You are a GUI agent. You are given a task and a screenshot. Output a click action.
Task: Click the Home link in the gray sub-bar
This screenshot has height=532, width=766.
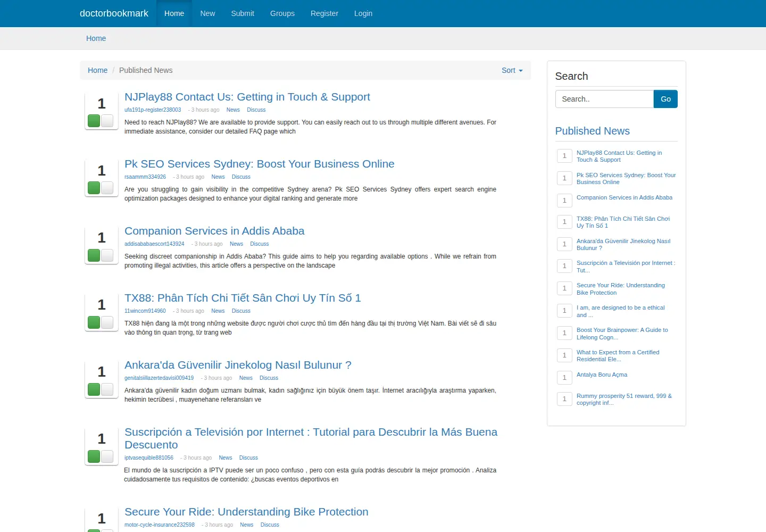click(96, 38)
